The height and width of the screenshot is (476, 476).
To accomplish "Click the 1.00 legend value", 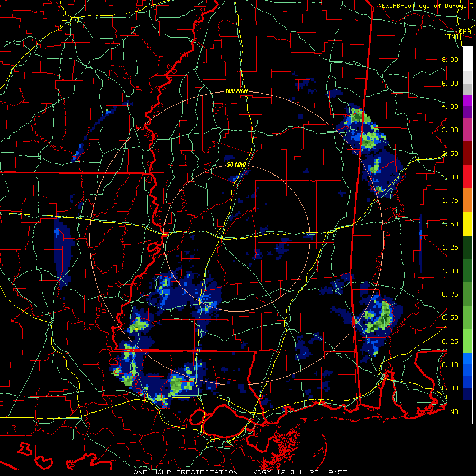I will (x=450, y=271).
